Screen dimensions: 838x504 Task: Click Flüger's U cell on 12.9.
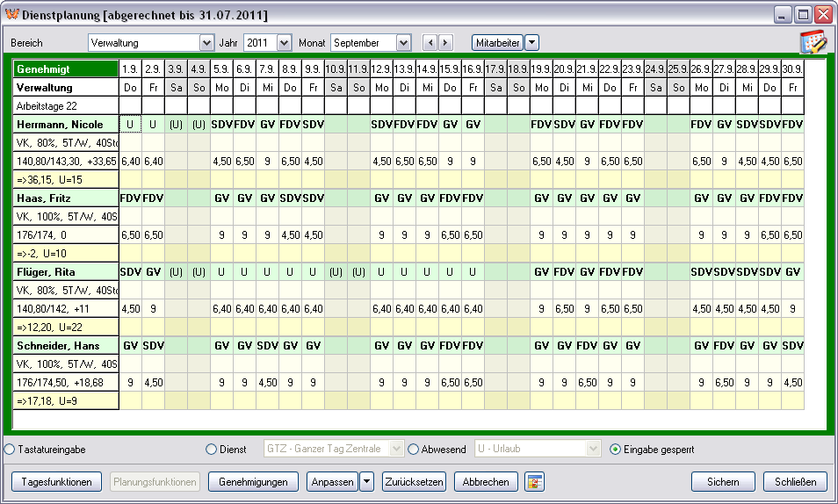pos(381,272)
